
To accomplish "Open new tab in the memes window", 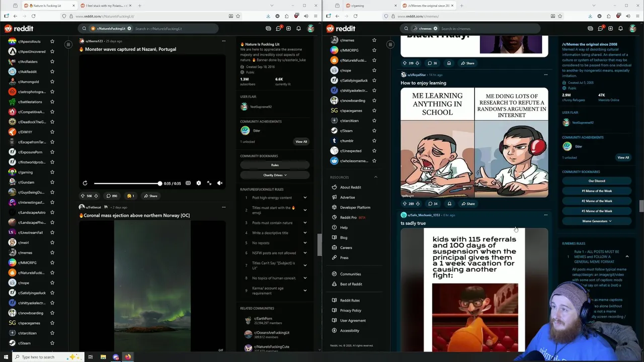I will [461, 6].
